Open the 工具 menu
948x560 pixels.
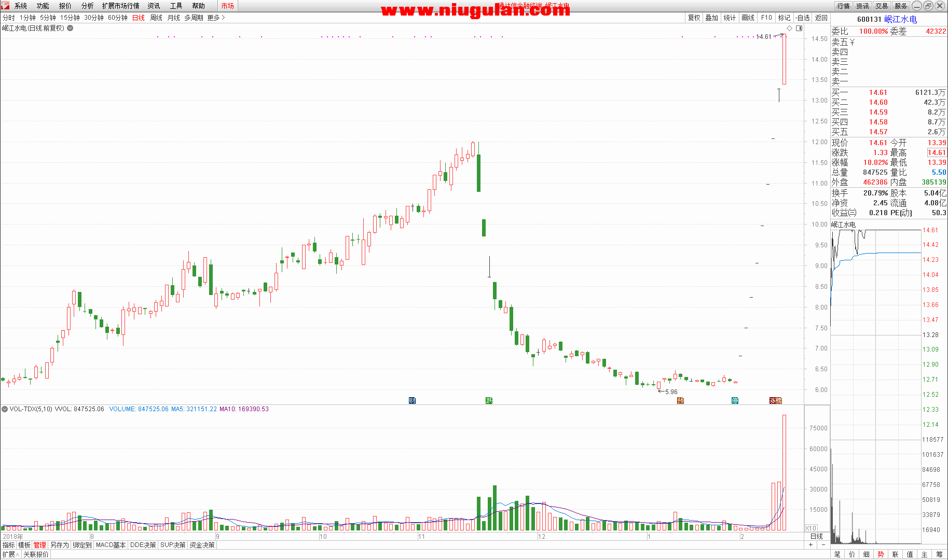coord(176,6)
